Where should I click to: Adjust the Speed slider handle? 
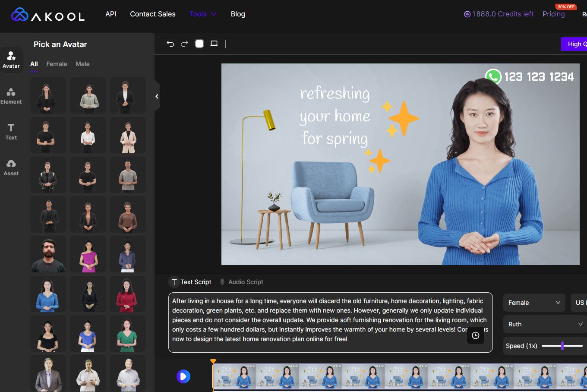562,346
